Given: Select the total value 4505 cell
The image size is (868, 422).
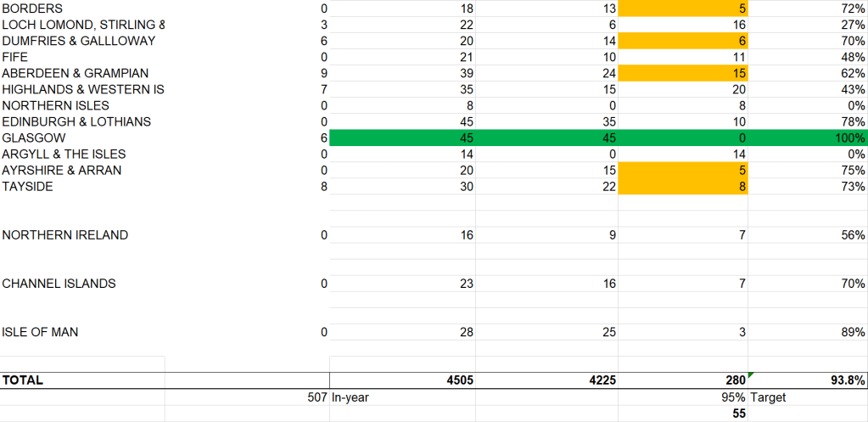Looking at the screenshot, I should [x=402, y=380].
